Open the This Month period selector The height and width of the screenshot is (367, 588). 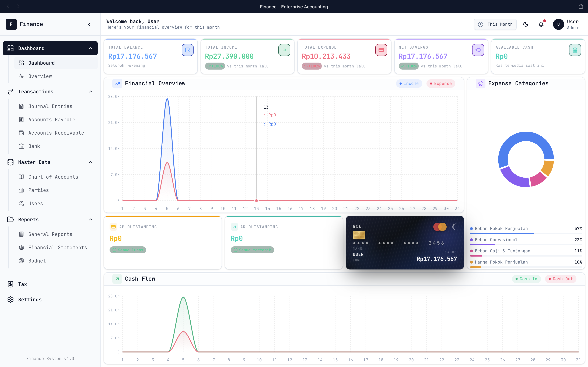495,24
